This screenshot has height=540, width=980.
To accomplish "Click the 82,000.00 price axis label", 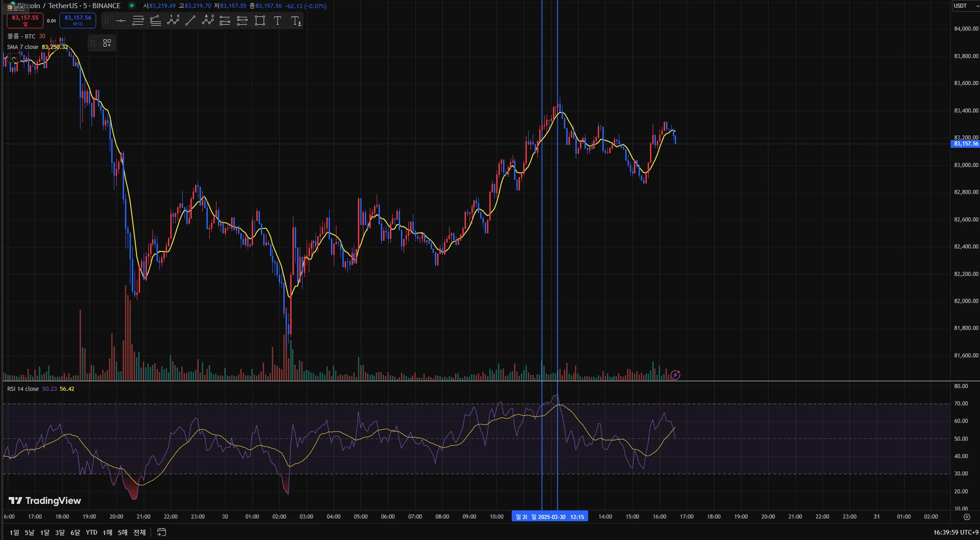I will click(x=966, y=301).
